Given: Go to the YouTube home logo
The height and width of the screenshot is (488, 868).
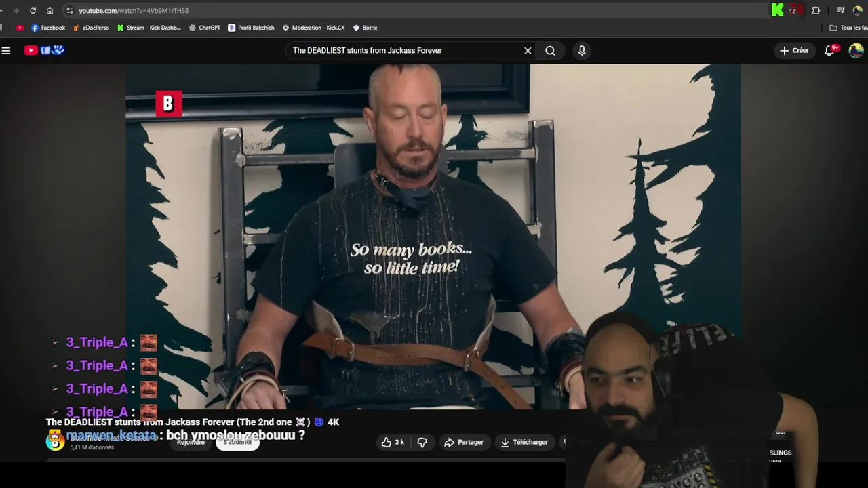Looking at the screenshot, I should point(44,50).
